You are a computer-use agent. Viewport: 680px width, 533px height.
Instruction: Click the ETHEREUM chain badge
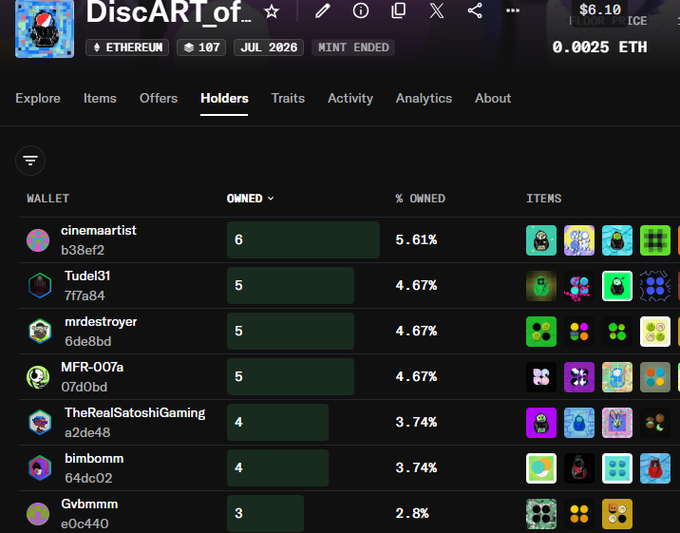(x=127, y=47)
